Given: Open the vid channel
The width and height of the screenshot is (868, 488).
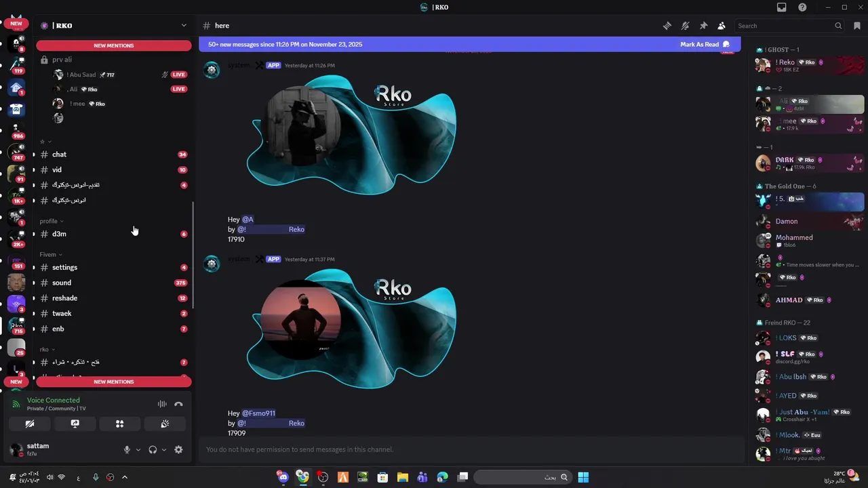Looking at the screenshot, I should pyautogui.click(x=114, y=170).
